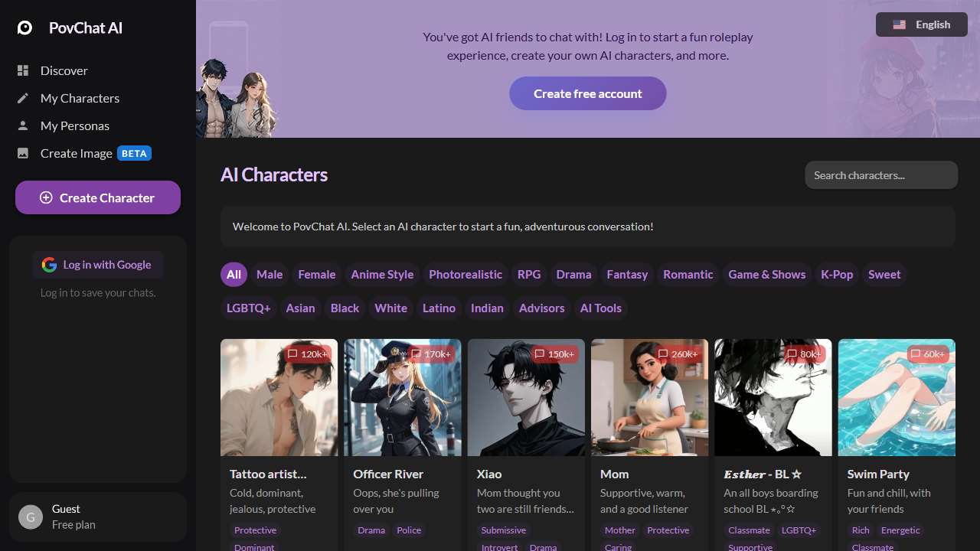This screenshot has width=980, height=551.
Task: Click the Create Image beta icon
Action: (x=24, y=153)
